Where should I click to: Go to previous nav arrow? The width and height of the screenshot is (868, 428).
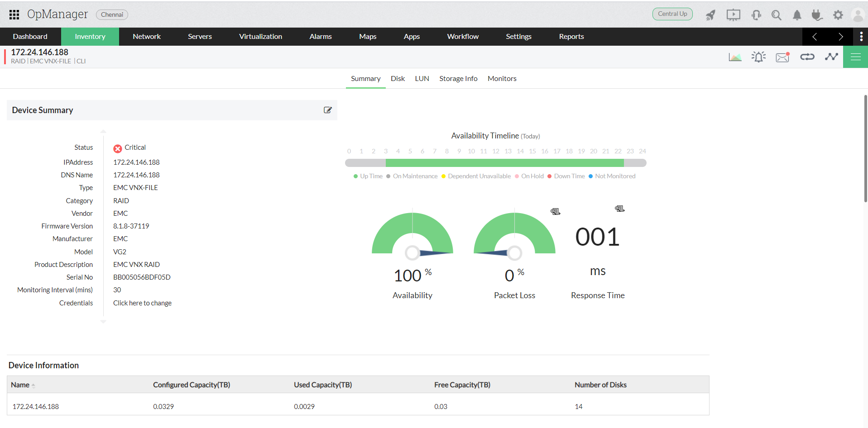tap(815, 37)
